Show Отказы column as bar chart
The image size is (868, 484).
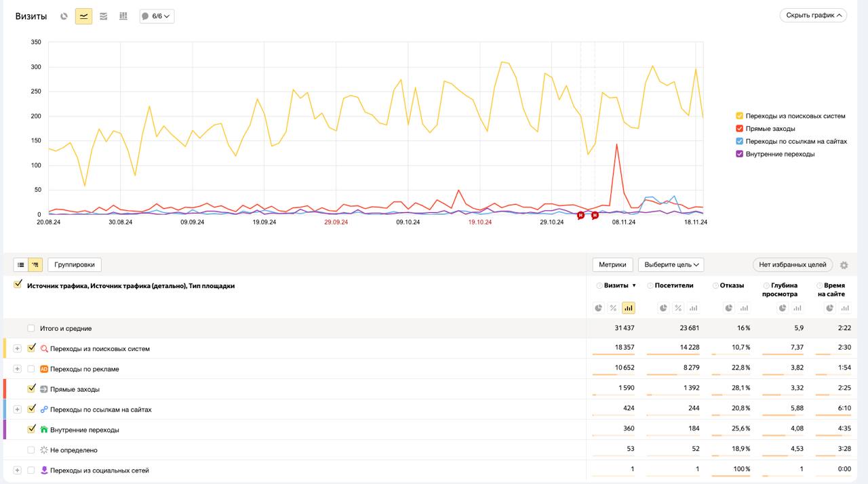tap(745, 308)
